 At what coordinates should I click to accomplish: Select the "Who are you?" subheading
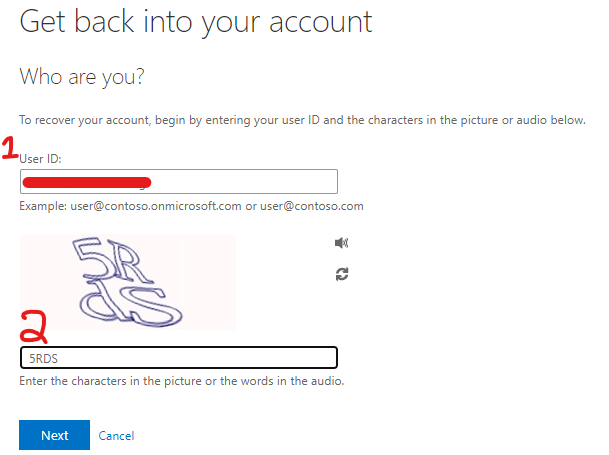pos(82,76)
